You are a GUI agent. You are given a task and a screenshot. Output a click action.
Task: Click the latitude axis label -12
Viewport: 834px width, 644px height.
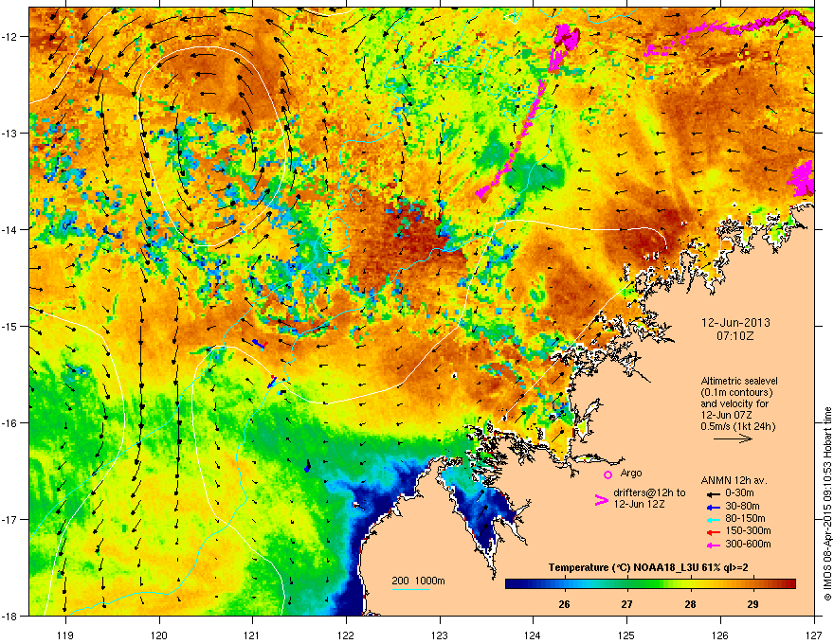click(x=10, y=37)
